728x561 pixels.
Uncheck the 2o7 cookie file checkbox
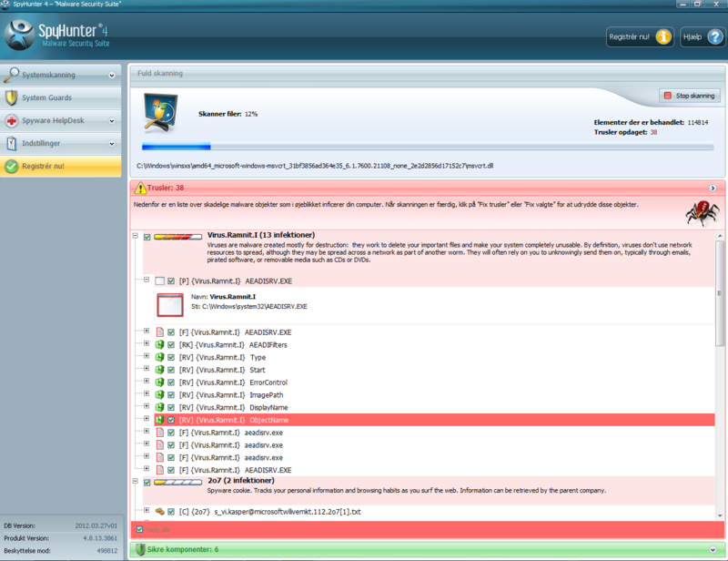point(171,512)
